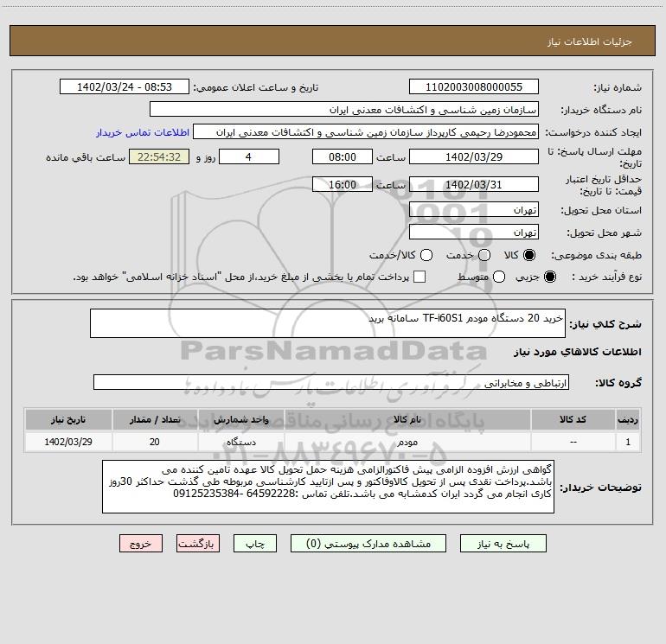The height and width of the screenshot is (644, 666).
Task: Click the ایجاد کننده درخواست field
Action: click(366, 132)
